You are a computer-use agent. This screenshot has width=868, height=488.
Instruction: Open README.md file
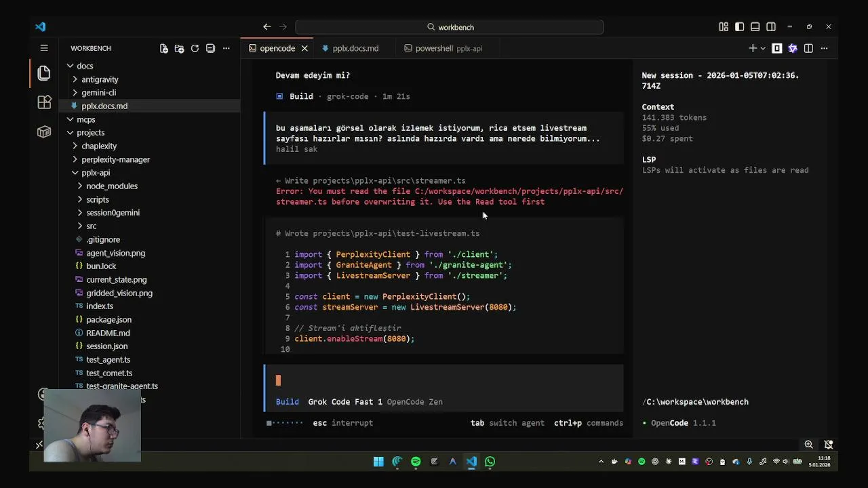108,333
